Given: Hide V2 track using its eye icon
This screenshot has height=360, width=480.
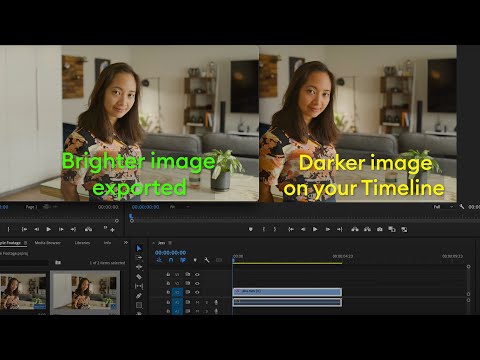Looking at the screenshot, I should (197, 284).
